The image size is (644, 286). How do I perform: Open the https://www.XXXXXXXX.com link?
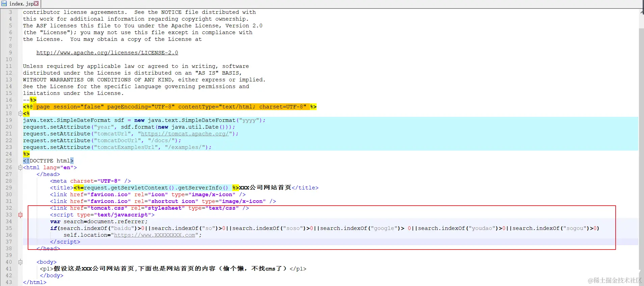[x=155, y=235]
